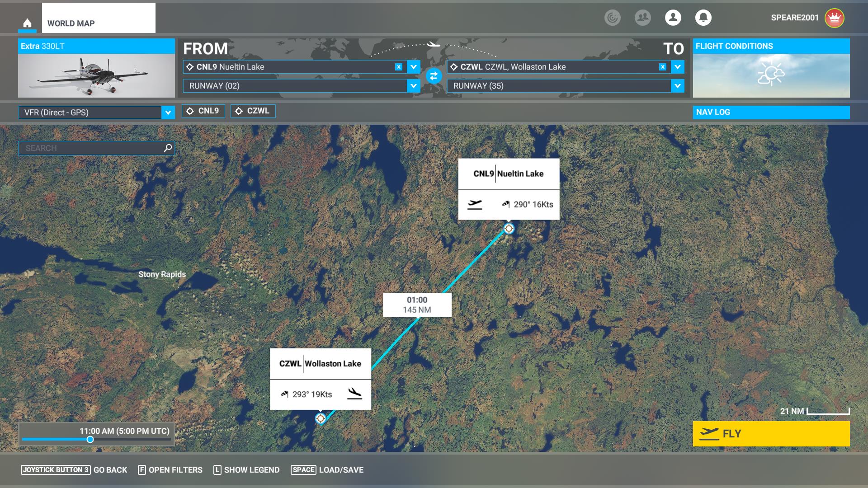Swap departure and arrival airports
Viewport: 868px width, 488px height.
coord(434,76)
